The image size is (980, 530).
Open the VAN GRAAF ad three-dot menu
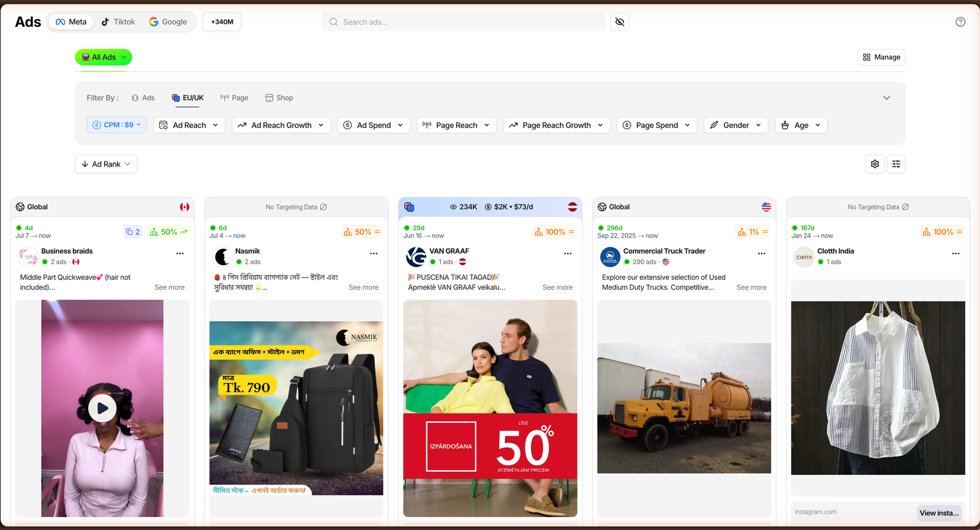[x=568, y=253]
